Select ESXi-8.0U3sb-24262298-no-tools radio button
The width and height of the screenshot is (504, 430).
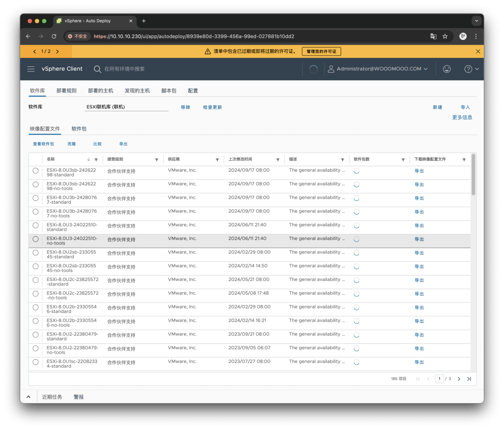[x=35, y=184]
